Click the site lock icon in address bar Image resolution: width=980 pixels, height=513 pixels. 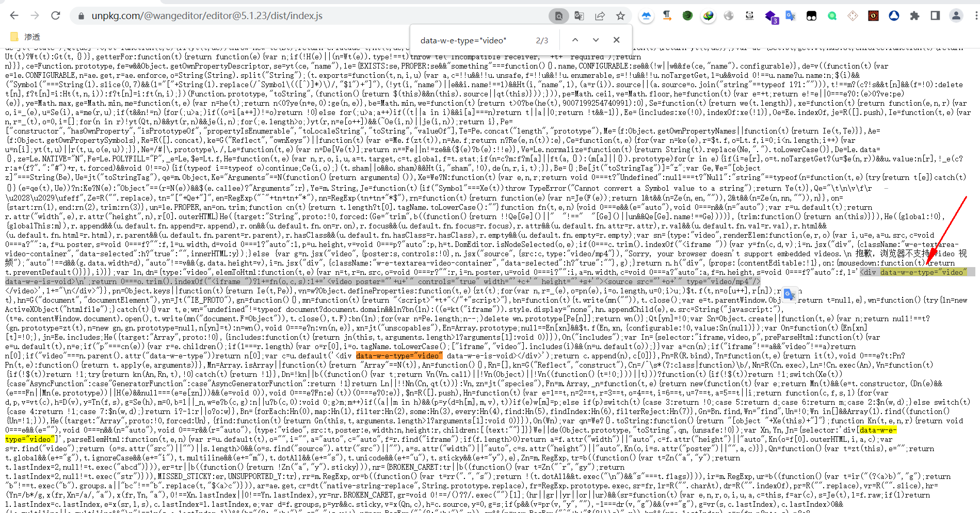point(81,16)
